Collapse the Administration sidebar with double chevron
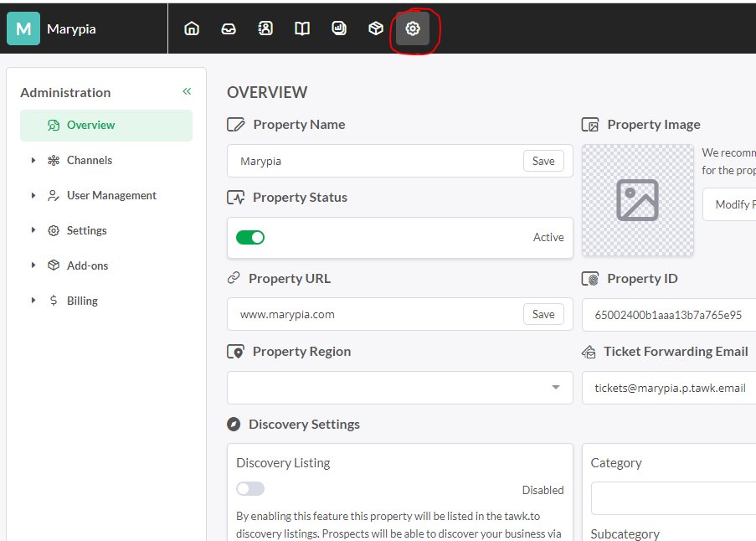756x541 pixels. [187, 91]
